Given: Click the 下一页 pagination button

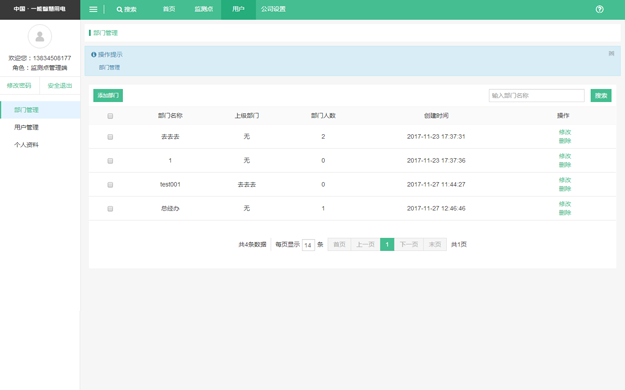Looking at the screenshot, I should pyautogui.click(x=409, y=244).
